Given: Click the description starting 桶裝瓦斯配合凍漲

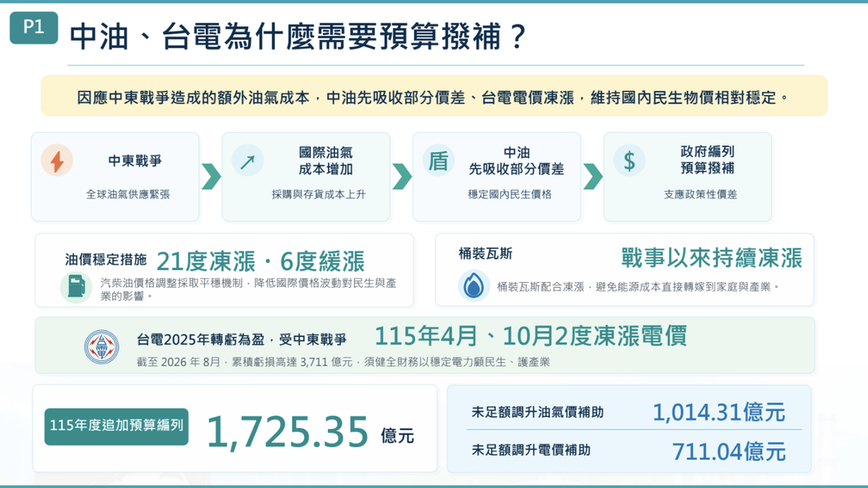Looking at the screenshot, I should pos(639,286).
